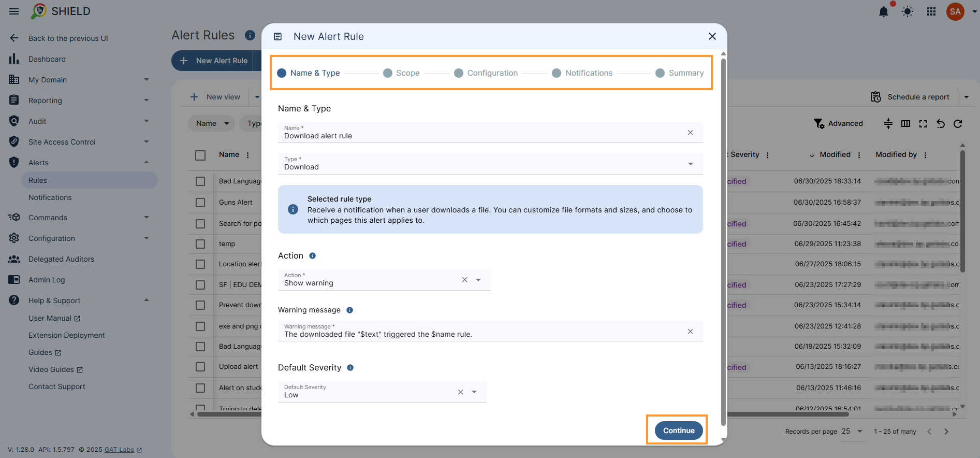This screenshot has width=980, height=458.
Task: Check the Search for po row checkbox
Action: pos(200,224)
